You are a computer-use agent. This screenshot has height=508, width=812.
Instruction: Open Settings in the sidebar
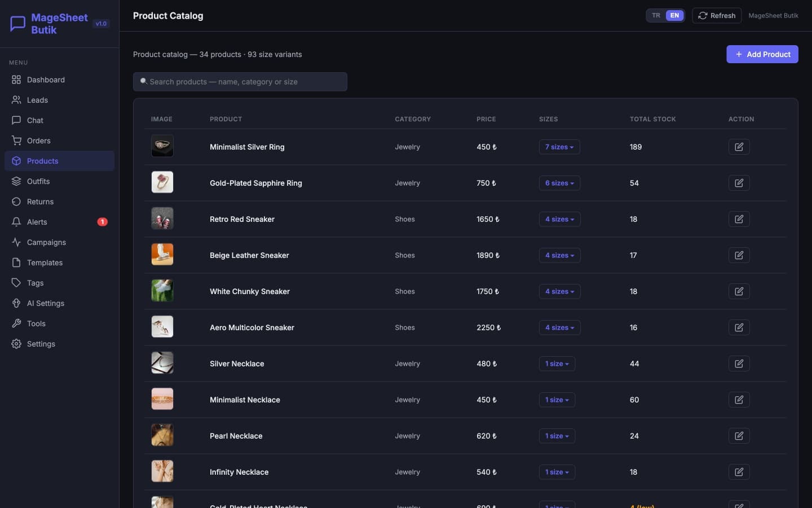(59, 344)
